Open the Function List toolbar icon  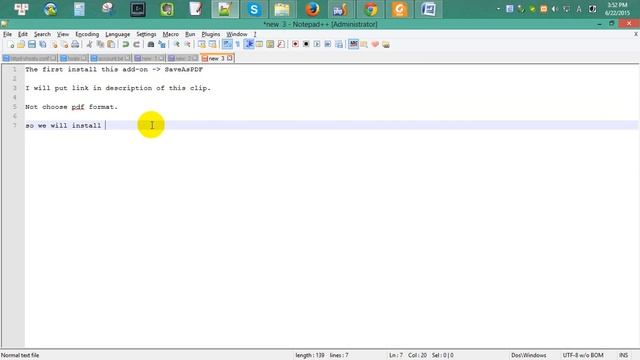click(x=281, y=44)
